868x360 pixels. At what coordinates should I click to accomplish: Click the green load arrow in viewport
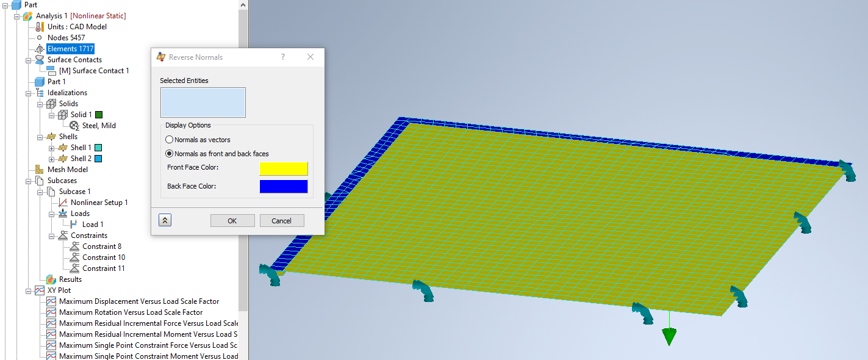669,336
